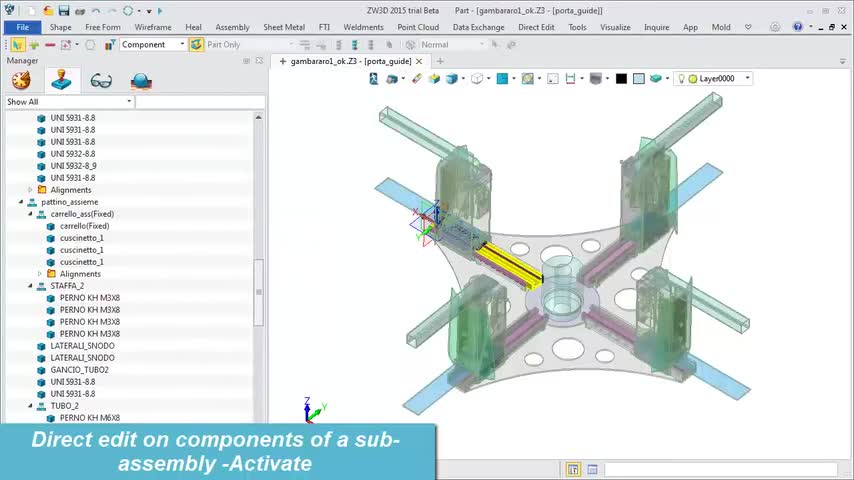Image resolution: width=854 pixels, height=480 pixels.
Task: Open the wireframe cube dropdown arrow
Action: [x=489, y=79]
